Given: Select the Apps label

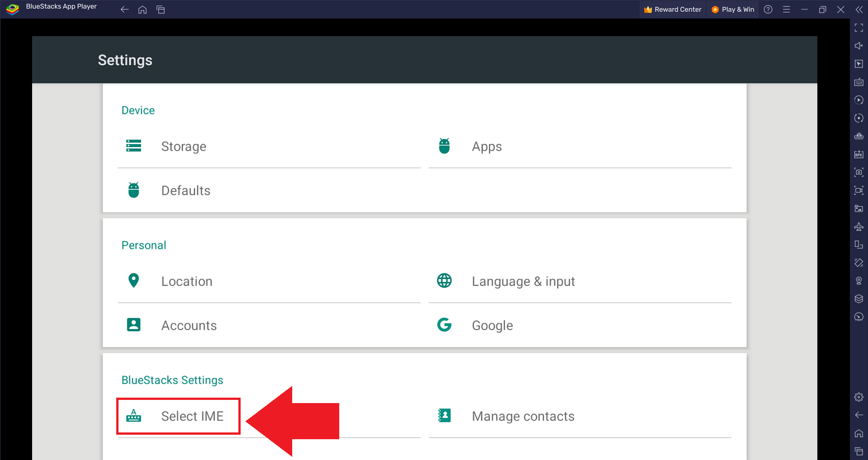Looking at the screenshot, I should (x=487, y=147).
